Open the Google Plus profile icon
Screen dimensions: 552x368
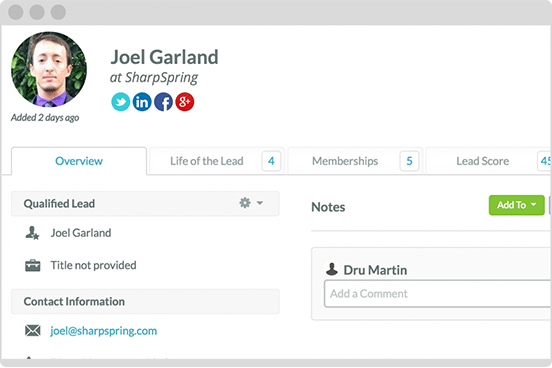(185, 102)
